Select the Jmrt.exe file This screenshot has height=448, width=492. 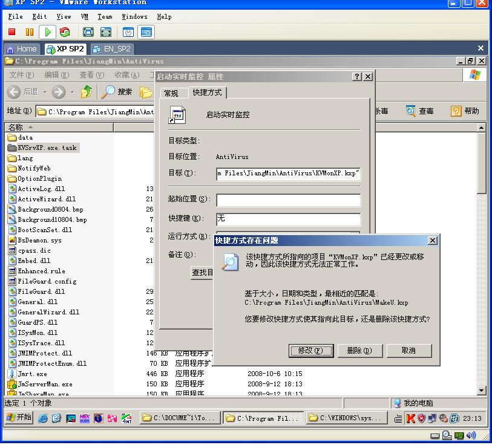point(27,374)
